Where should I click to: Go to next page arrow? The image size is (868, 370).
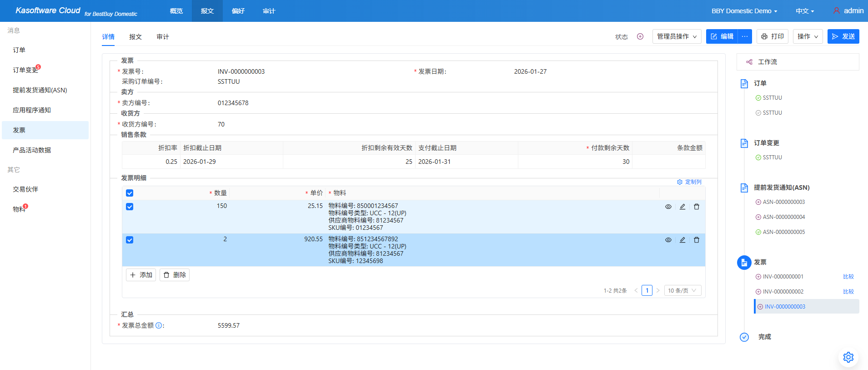coord(658,290)
